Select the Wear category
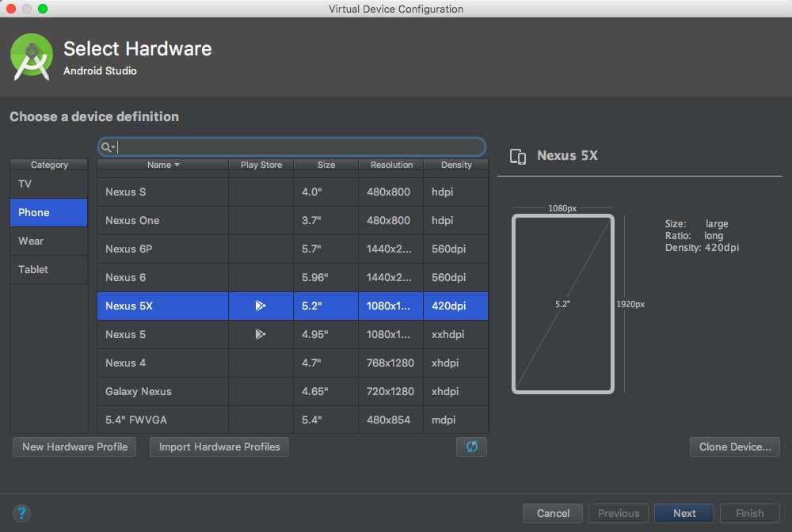This screenshot has width=792, height=532. point(48,241)
